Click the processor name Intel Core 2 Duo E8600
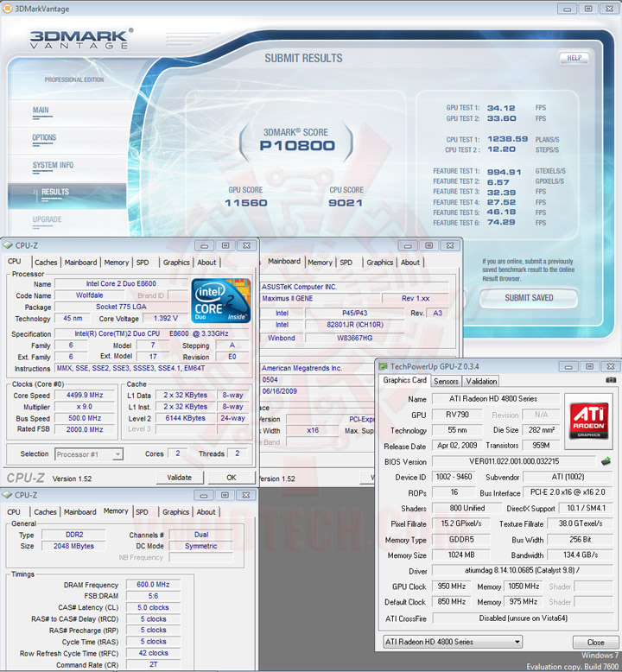The width and height of the screenshot is (622, 672). pos(121,283)
